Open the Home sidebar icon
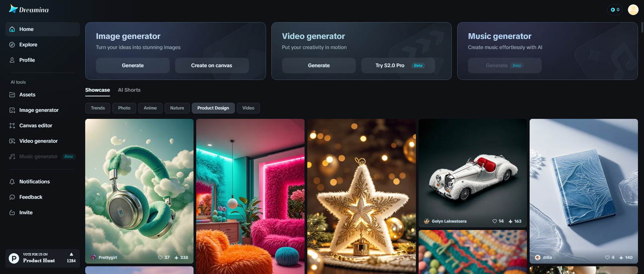Viewport: 644px width, 274px height. pyautogui.click(x=13, y=29)
